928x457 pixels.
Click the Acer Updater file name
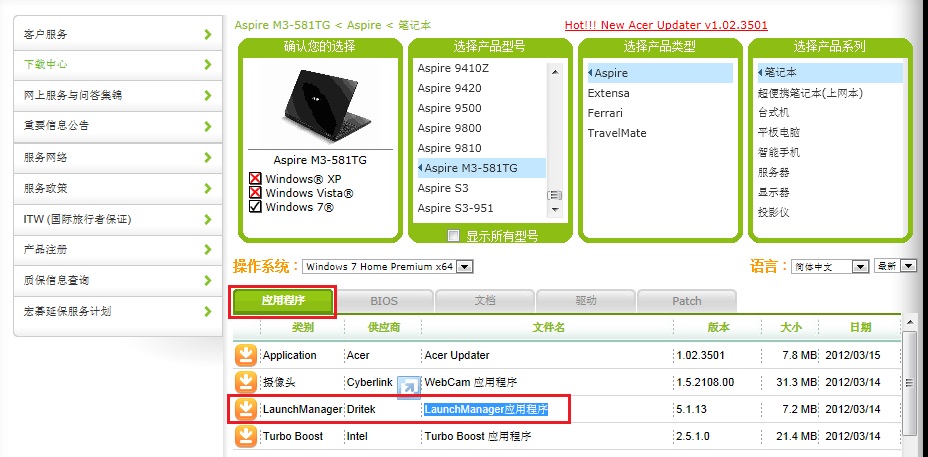point(457,355)
